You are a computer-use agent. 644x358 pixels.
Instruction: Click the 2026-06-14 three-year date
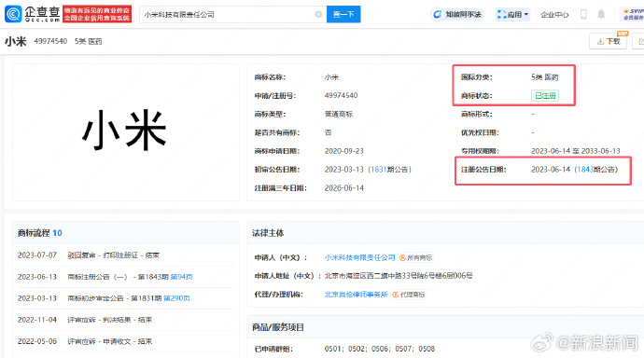(x=344, y=187)
